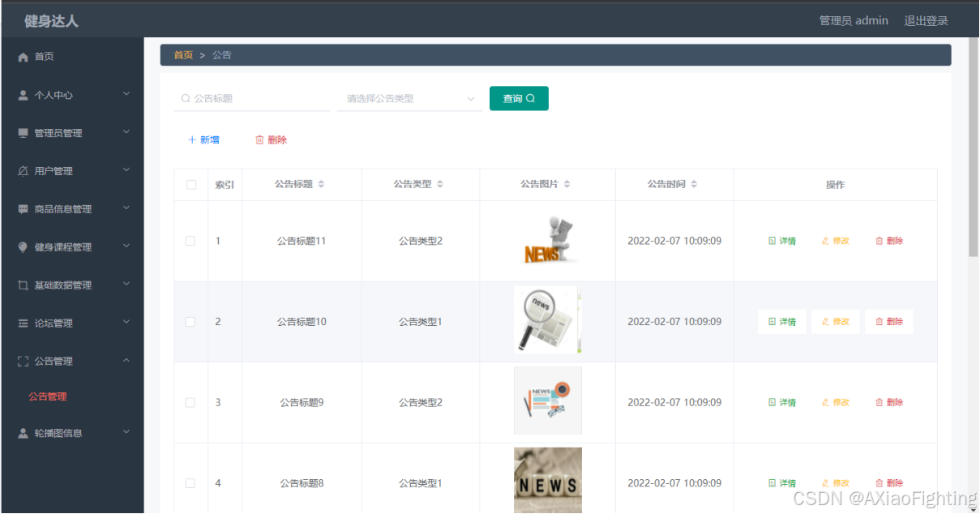Click the news illustration thumbnail in 公告标题9 row
This screenshot has height=514, width=980.
(548, 400)
